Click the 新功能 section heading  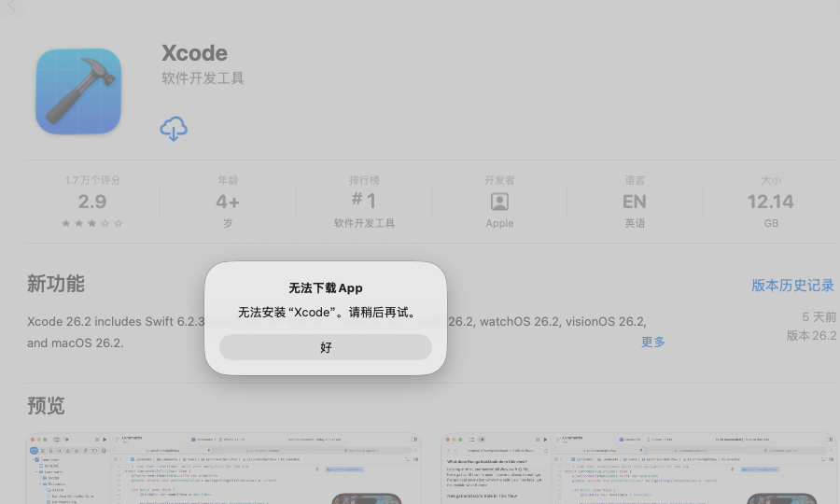click(x=56, y=284)
